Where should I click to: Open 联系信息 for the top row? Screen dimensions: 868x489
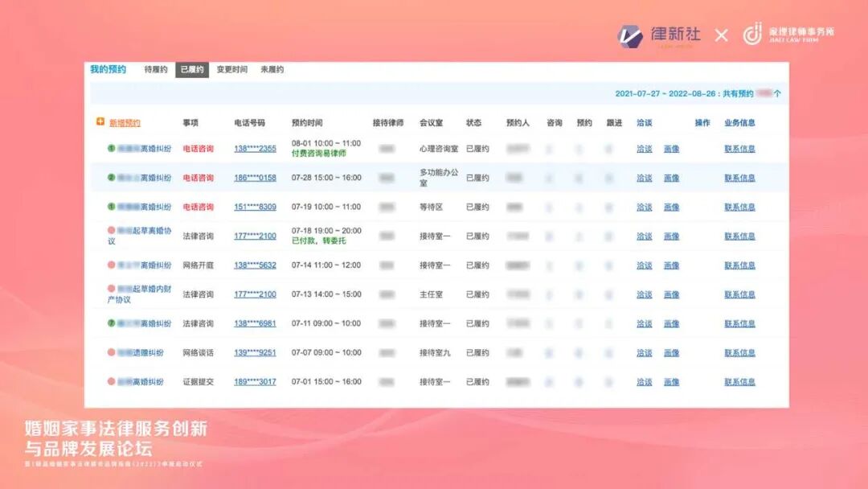click(739, 148)
